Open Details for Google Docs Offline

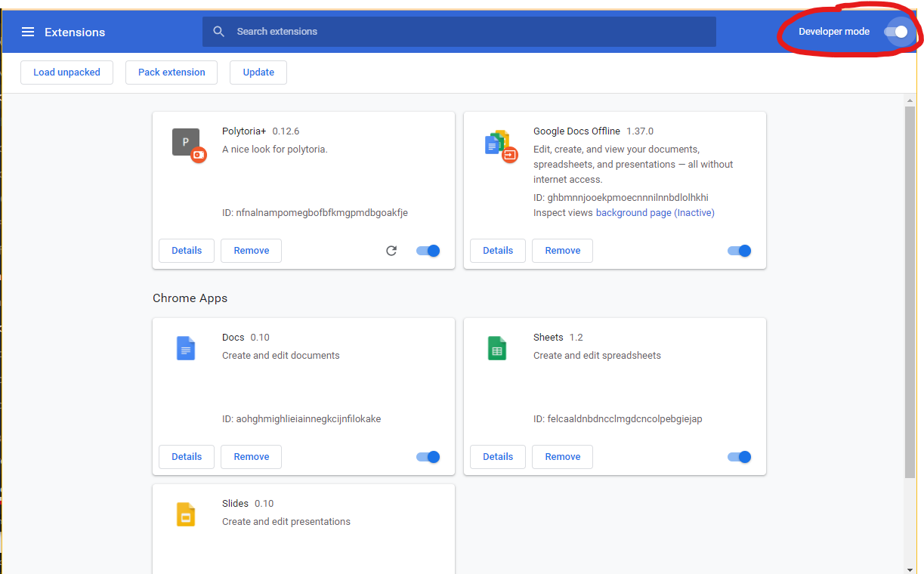(497, 250)
